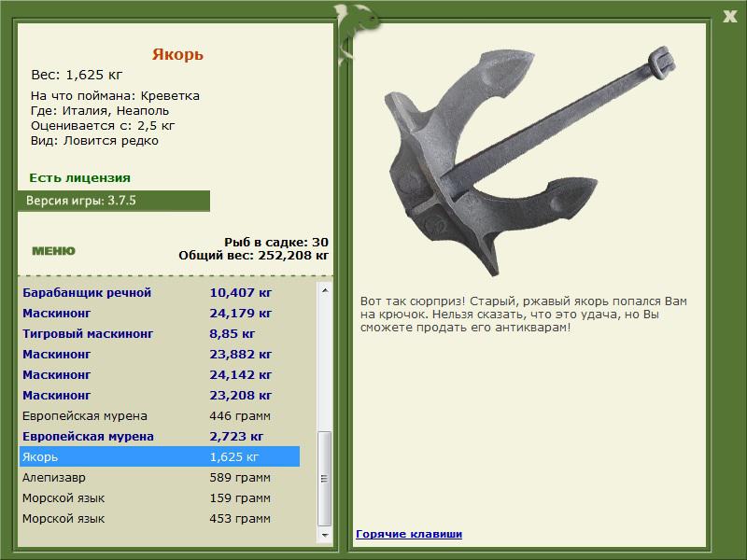This screenshot has height=560, width=747.
Task: Select Европейская мурена weighing 446 грамм
Action: tap(160, 415)
